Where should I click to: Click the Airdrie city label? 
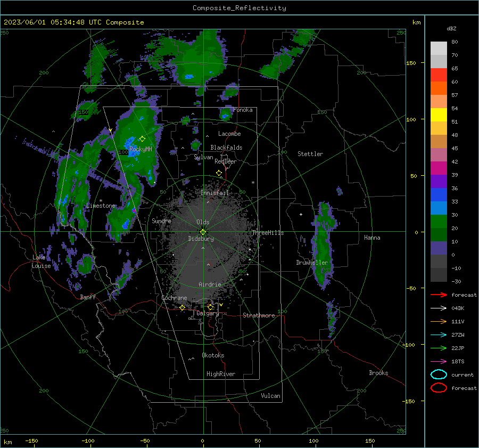(x=210, y=284)
